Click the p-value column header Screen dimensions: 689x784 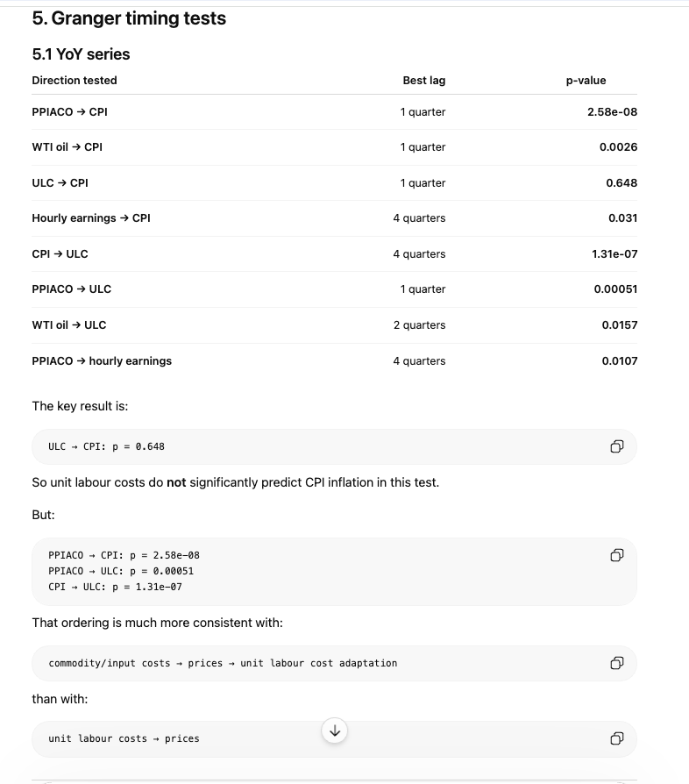586,81
